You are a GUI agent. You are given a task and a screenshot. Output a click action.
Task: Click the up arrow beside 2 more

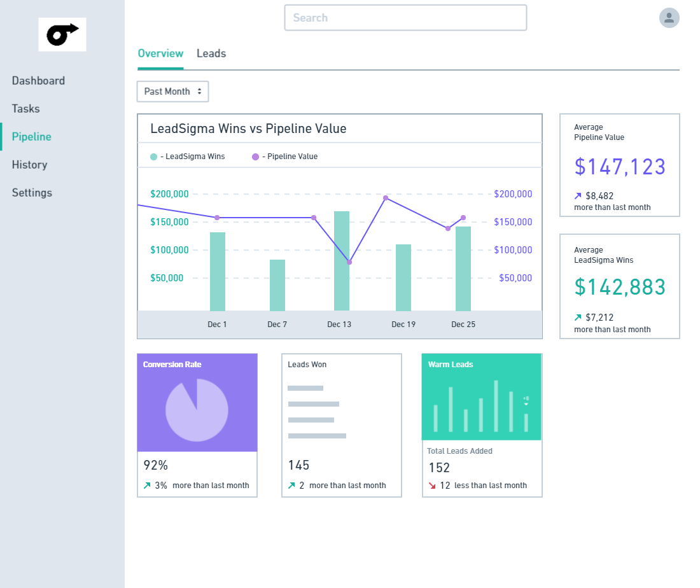[x=291, y=486]
